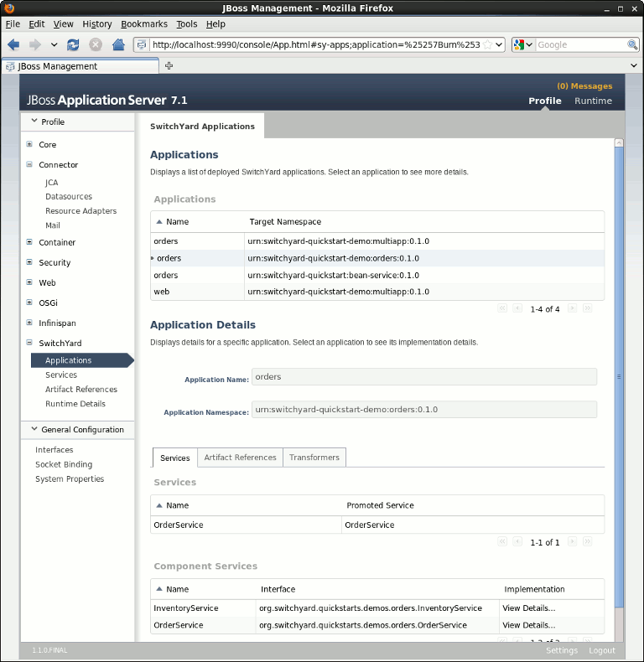Viewport: 644px width, 662px height.
Task: Open the Bookmarks menu
Action: click(144, 24)
